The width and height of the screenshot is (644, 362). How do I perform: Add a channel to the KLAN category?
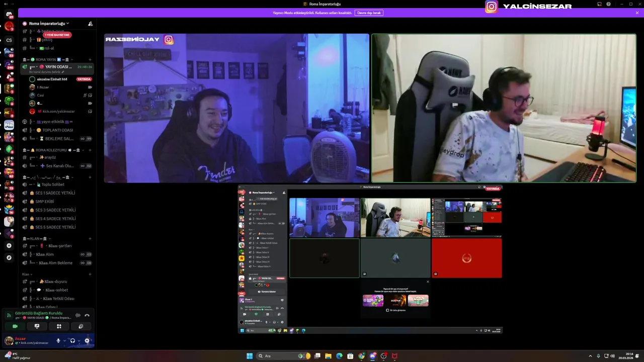[x=90, y=238]
